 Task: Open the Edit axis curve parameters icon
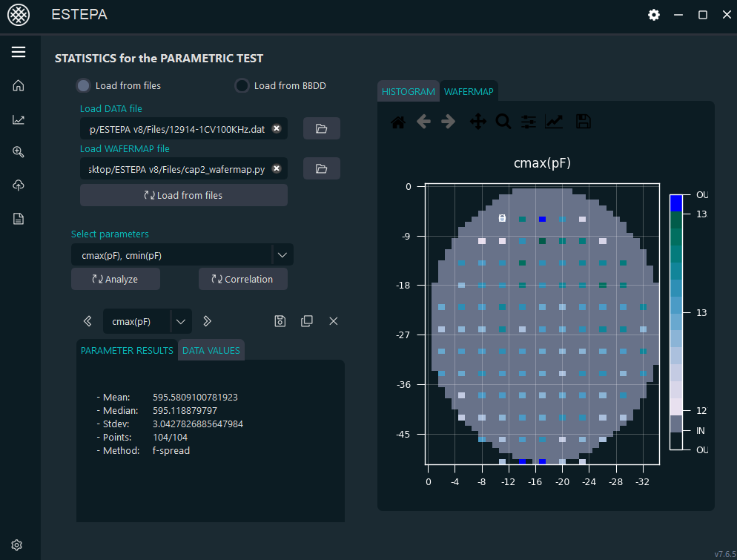pyautogui.click(x=554, y=122)
